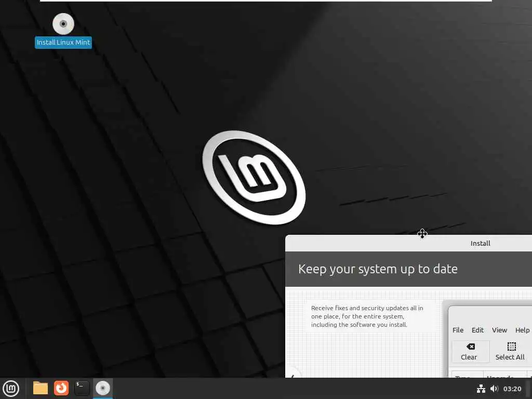
Task: Click the Clear backspace icon
Action: (471, 347)
